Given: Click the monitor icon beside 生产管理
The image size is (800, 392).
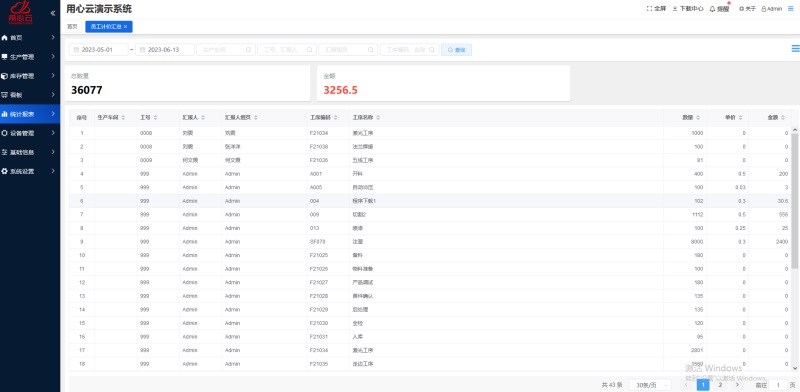Looking at the screenshot, I should tap(5, 57).
